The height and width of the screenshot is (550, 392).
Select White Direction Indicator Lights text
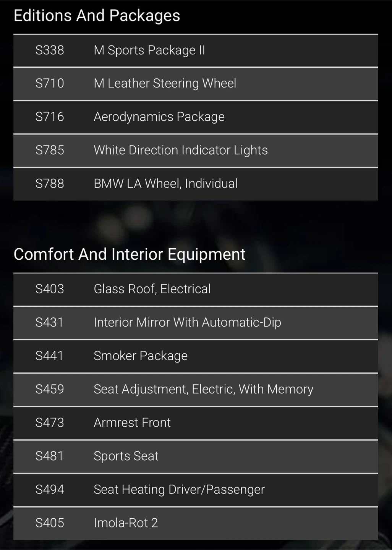tap(180, 150)
